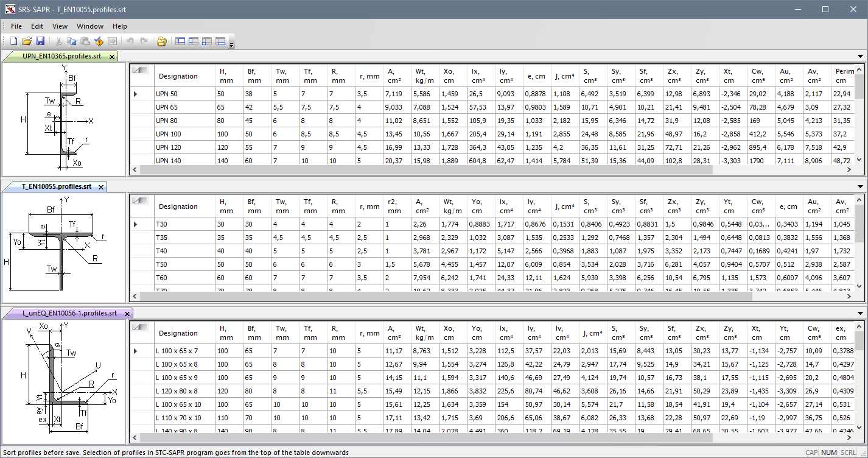Open the toolbar options overflow arrow
The height and width of the screenshot is (458, 868).
pos(231,44)
